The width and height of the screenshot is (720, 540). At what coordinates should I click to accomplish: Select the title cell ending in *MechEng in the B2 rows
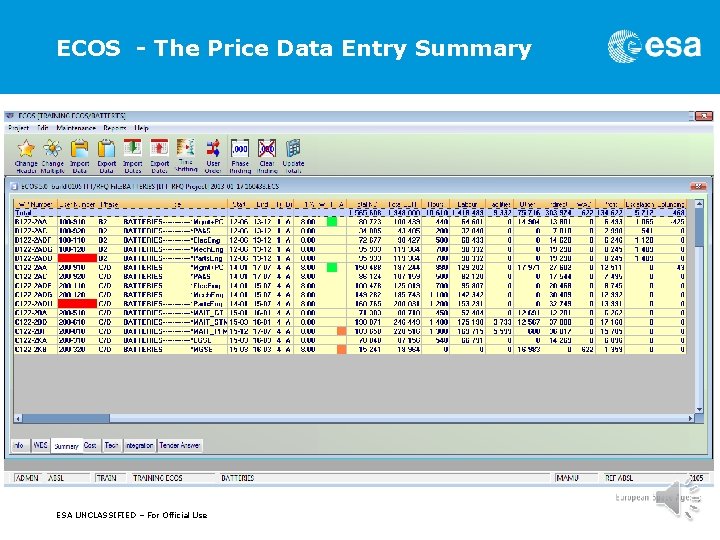click(174, 249)
